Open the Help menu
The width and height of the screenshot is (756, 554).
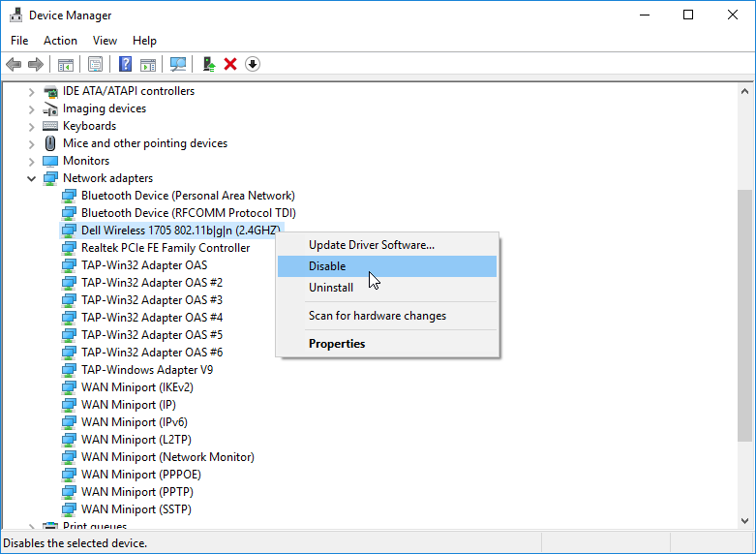144,41
